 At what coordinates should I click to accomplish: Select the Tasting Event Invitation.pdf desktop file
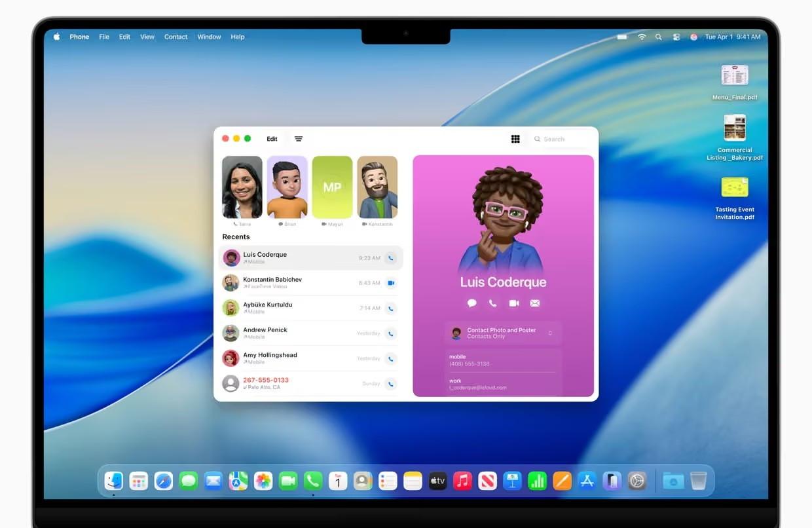[x=735, y=199]
